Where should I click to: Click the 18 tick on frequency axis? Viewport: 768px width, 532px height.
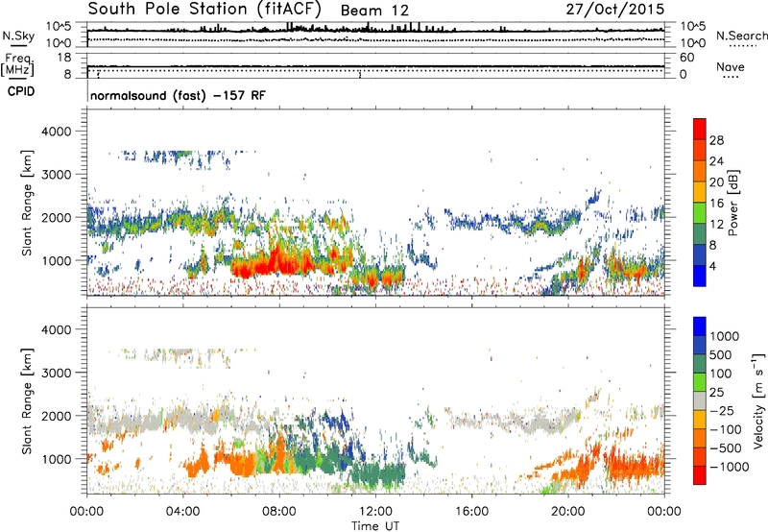click(x=64, y=58)
